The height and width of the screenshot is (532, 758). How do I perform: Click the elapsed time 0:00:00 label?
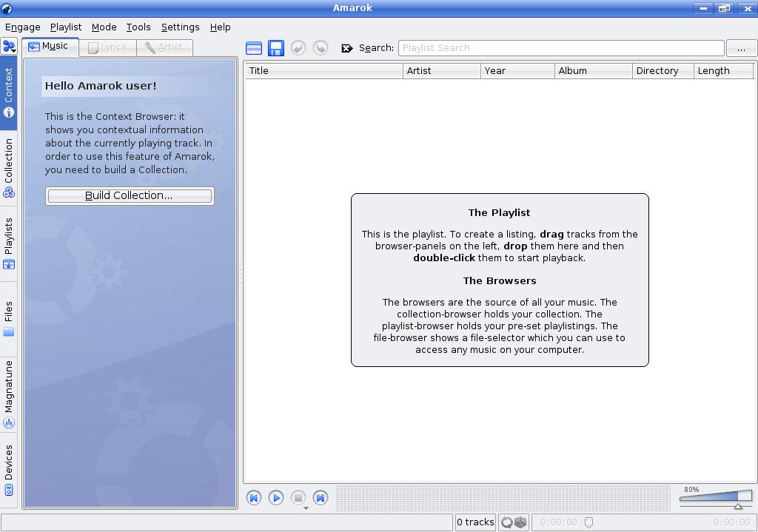(x=558, y=522)
